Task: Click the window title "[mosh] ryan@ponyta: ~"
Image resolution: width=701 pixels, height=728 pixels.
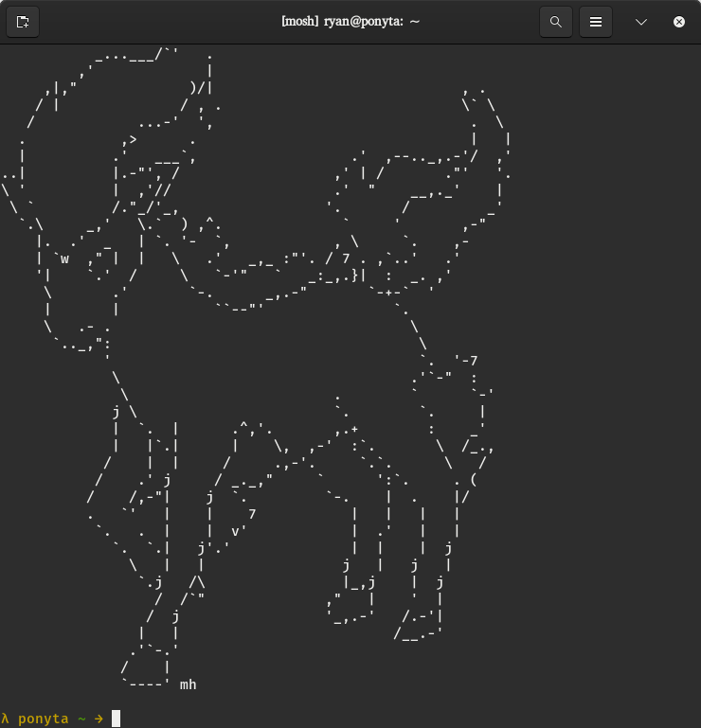Action: pos(350,22)
